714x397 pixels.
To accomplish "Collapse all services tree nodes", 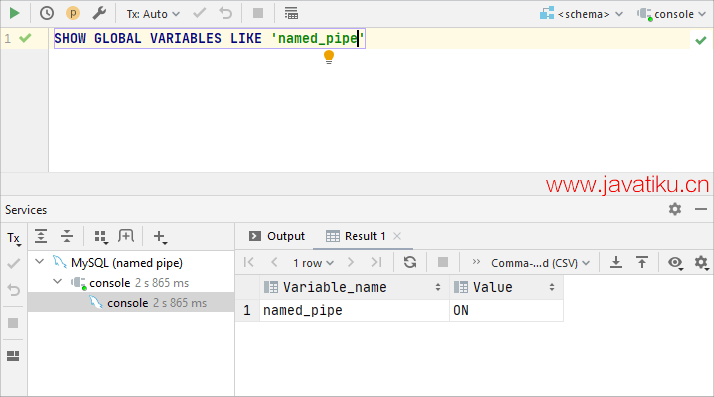I will pos(67,236).
